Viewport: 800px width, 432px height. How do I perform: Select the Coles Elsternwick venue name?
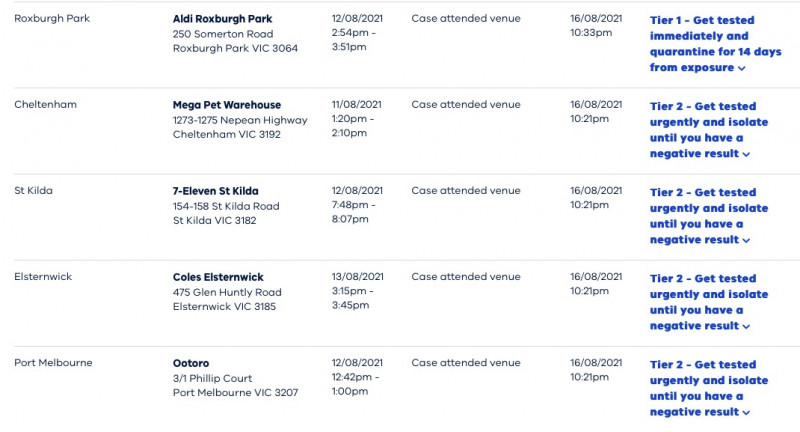(218, 277)
